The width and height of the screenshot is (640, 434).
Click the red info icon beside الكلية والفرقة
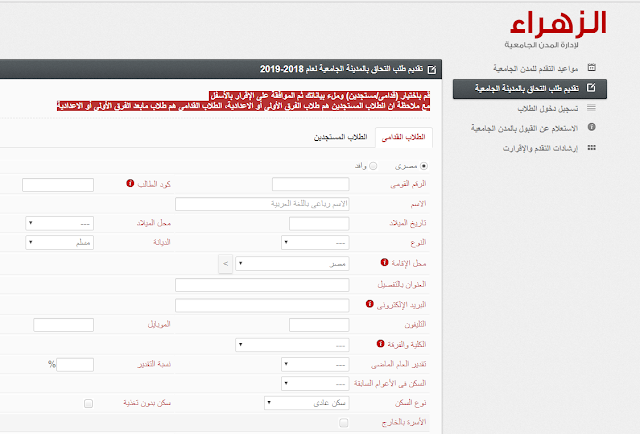point(380,344)
